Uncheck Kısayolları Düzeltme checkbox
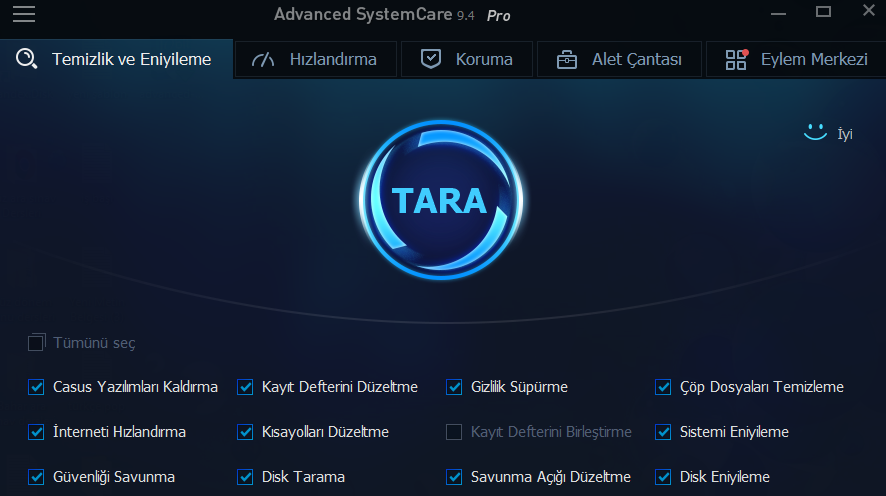The width and height of the screenshot is (886, 496). [245, 432]
